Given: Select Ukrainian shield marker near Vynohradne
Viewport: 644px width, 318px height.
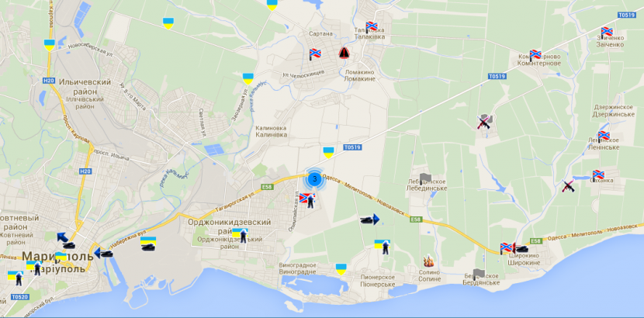Looking at the screenshot, I should 341,268.
